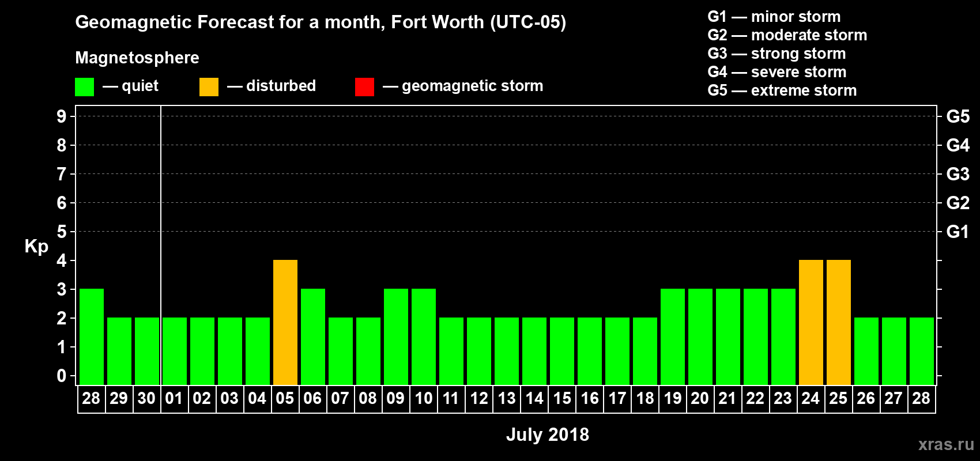Click the '— disturbed' legend label
This screenshot has width=980, height=461.
click(x=272, y=86)
